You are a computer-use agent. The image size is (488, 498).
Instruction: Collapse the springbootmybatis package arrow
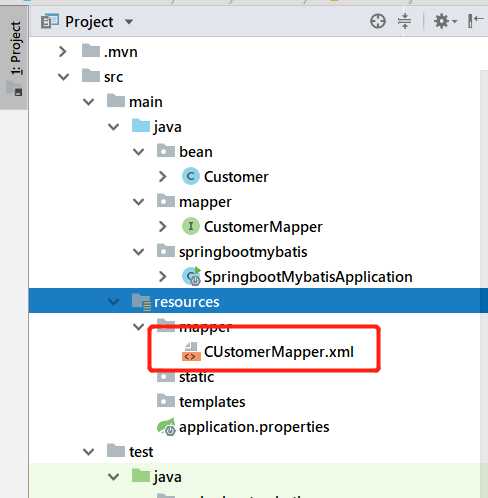coord(138,252)
